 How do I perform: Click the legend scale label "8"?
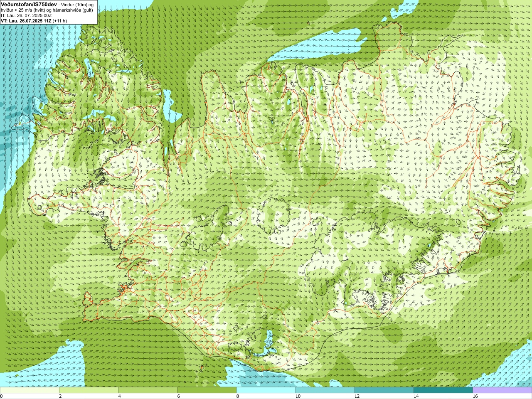click(x=238, y=397)
